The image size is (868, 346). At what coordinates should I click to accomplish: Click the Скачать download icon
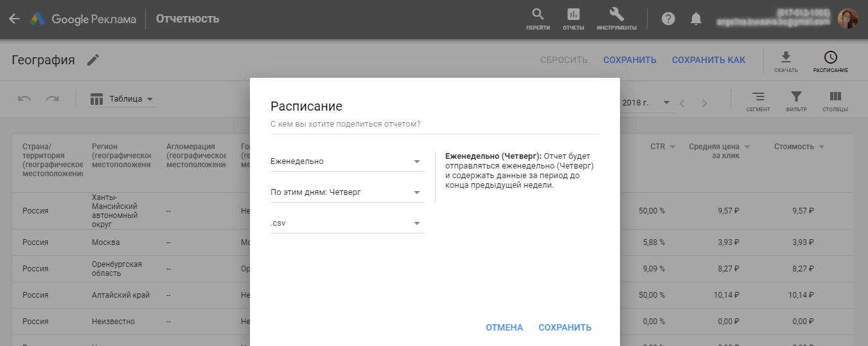point(786,59)
